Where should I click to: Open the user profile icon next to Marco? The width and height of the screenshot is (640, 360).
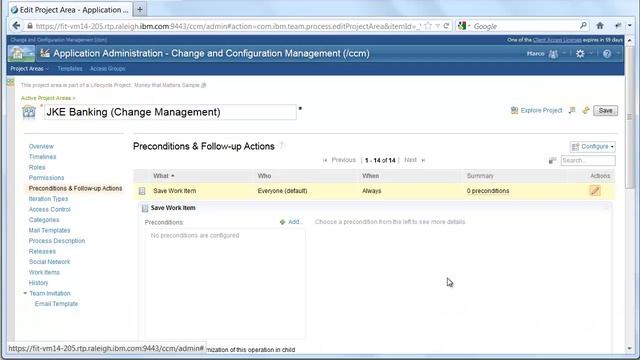tap(553, 54)
